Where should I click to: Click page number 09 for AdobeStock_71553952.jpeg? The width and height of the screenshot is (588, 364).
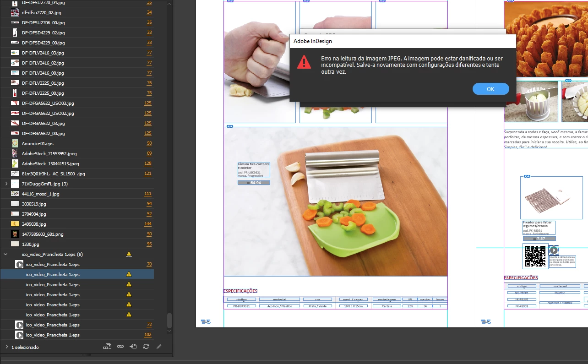coord(149,153)
